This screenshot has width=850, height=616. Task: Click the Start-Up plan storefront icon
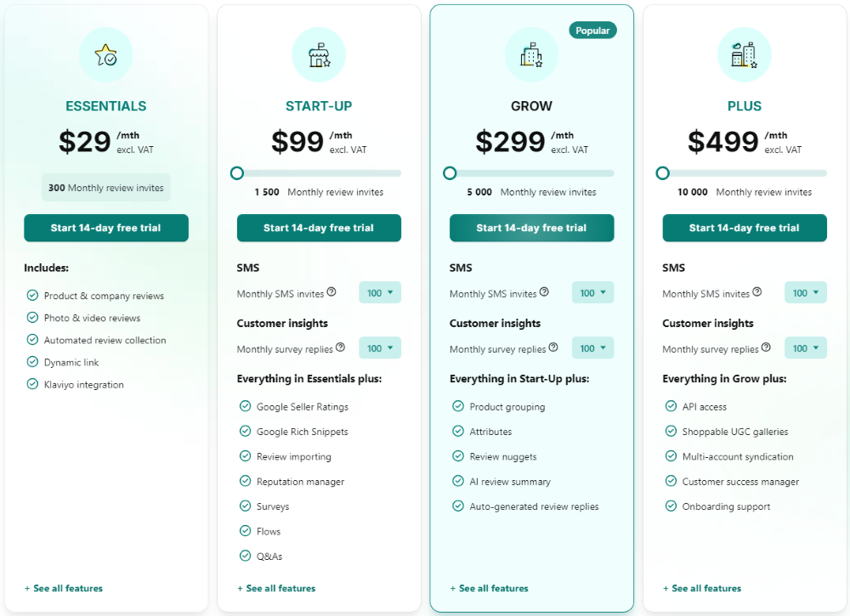[319, 55]
